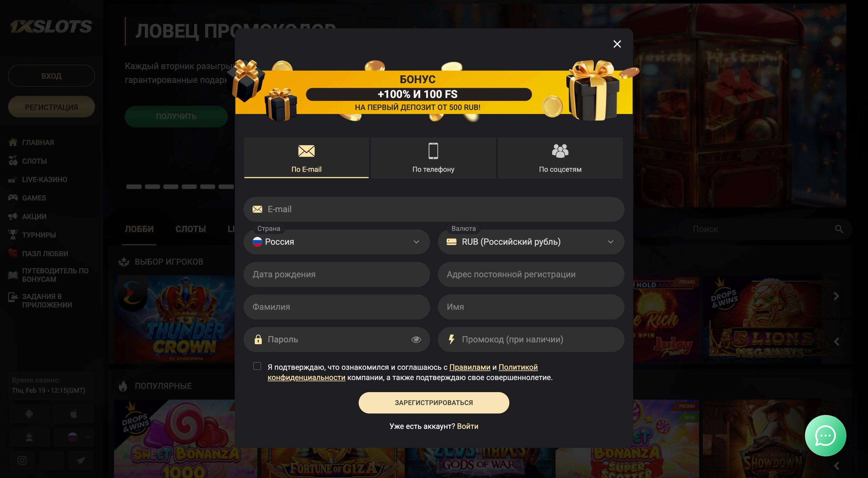868x478 pixels.
Task: Click the Android app download icon
Action: click(x=29, y=414)
